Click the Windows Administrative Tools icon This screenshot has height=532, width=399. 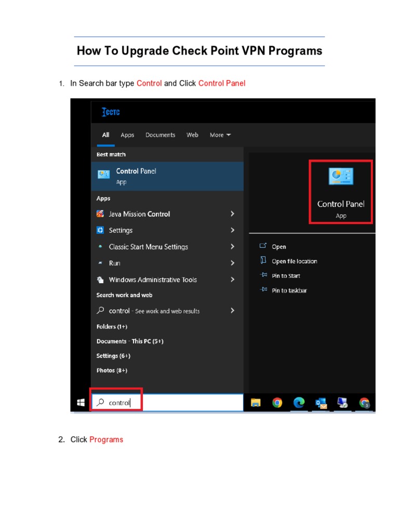pyautogui.click(x=100, y=280)
